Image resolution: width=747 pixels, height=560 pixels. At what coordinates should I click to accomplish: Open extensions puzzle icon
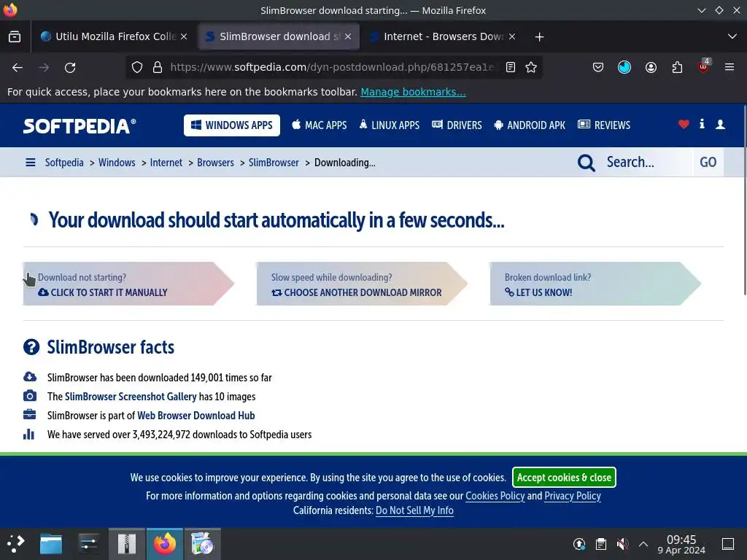(677, 68)
